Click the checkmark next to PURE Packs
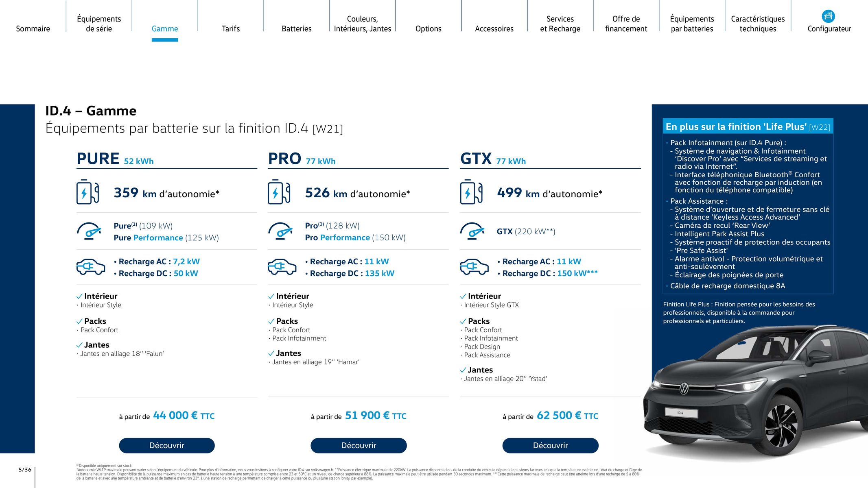The image size is (868, 488). 79,321
